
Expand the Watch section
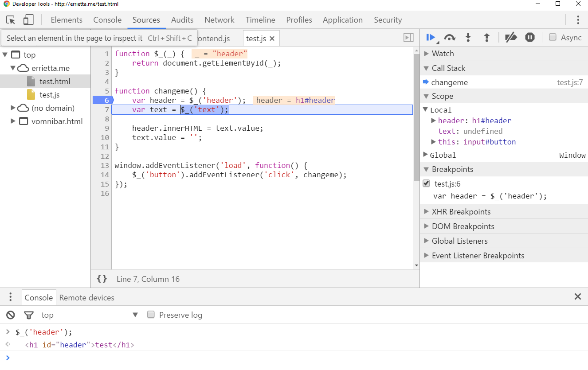click(427, 54)
